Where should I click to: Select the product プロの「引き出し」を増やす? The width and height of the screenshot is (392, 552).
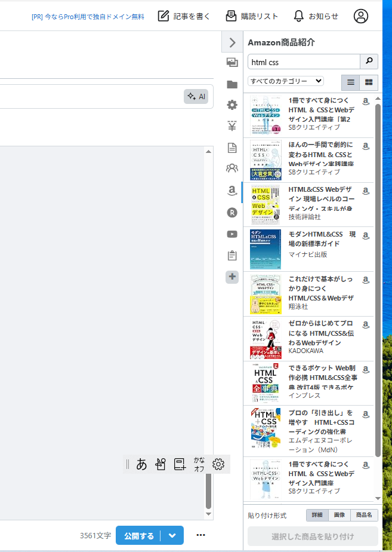[308, 431]
